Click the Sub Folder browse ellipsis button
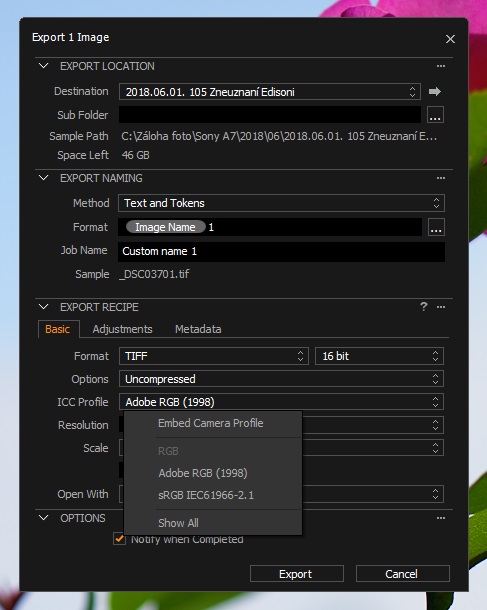The height and width of the screenshot is (610, 487). tap(435, 115)
